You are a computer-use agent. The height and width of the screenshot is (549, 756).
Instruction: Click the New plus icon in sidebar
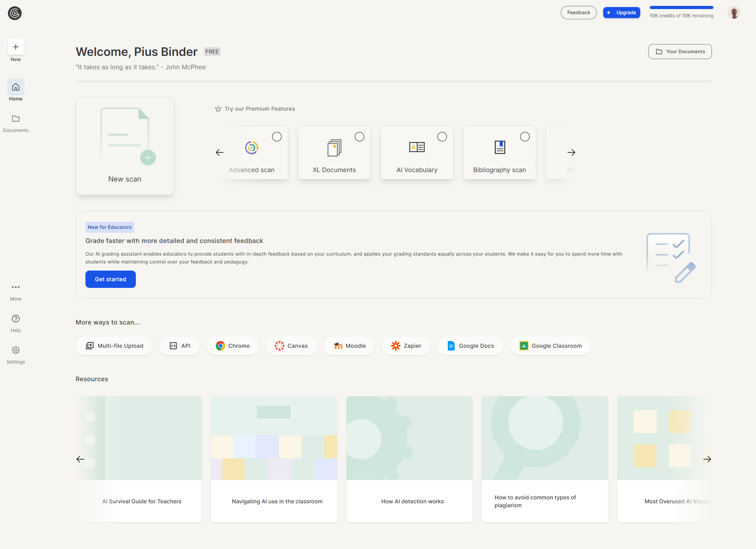pyautogui.click(x=16, y=47)
